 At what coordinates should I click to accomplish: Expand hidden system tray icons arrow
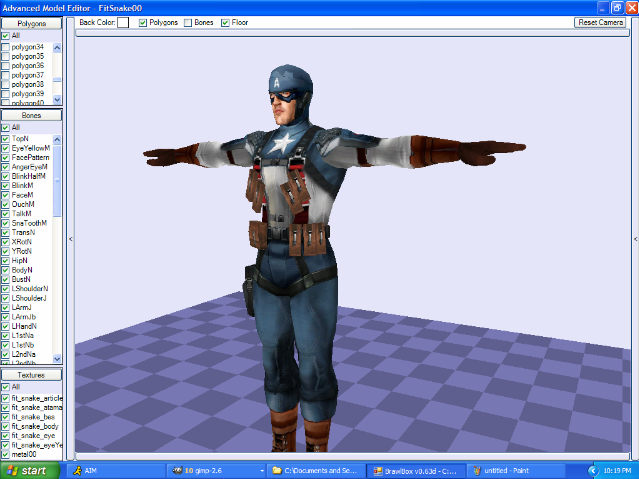pos(593,471)
